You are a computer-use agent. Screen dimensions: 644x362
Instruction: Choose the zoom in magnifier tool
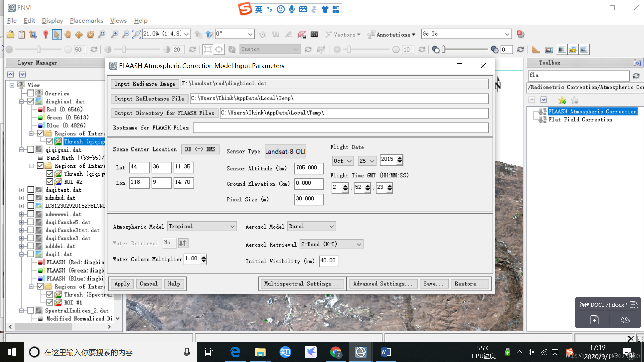[114, 34]
